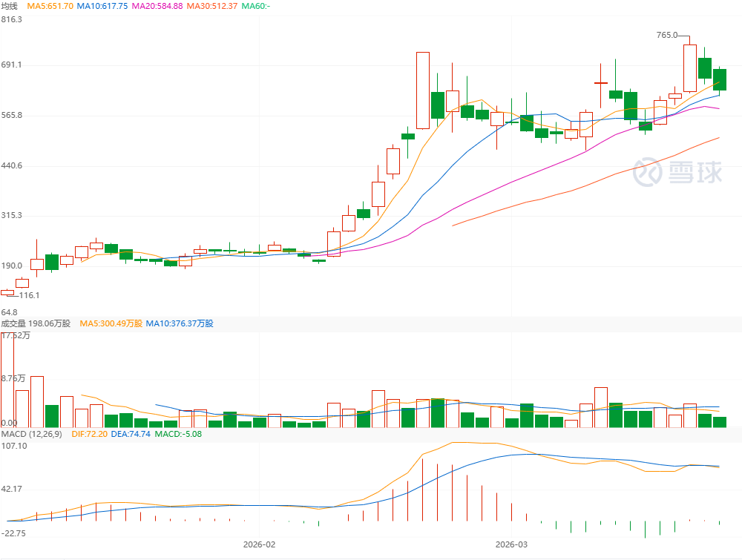Click the MA60 legend entry

[x=257, y=6]
